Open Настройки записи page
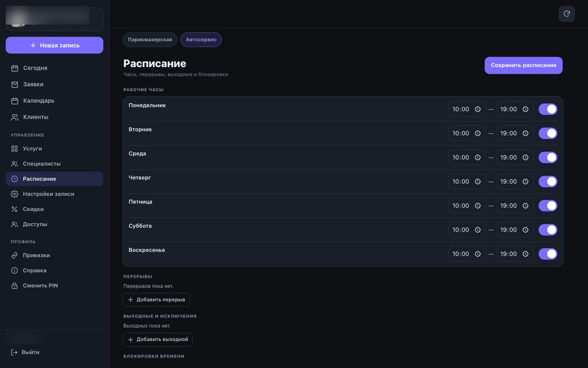Screen dimensions: 588x368 point(54,194)
